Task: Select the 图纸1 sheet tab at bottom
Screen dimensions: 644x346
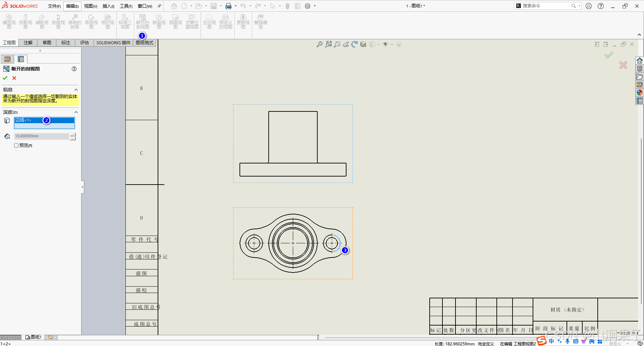Action: pos(34,337)
